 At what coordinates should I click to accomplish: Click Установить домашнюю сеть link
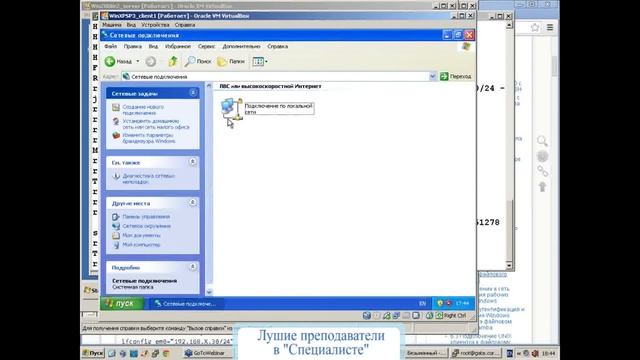[x=156, y=124]
